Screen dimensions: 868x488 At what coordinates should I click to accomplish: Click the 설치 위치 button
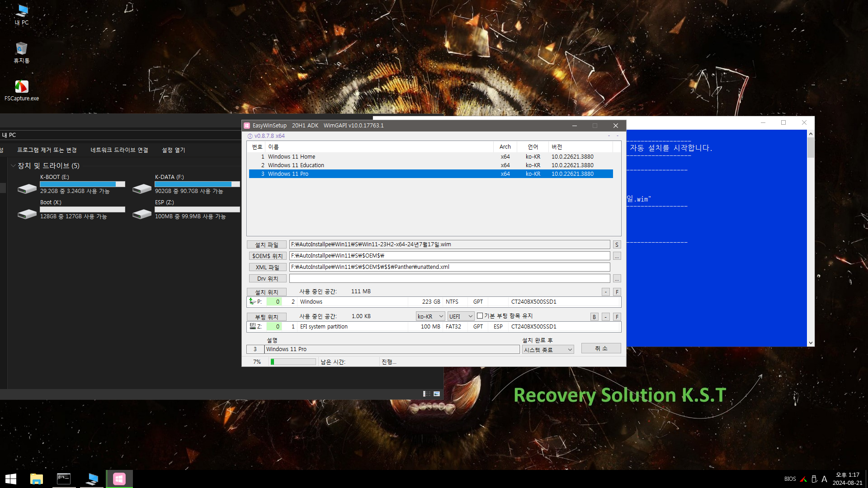click(267, 292)
